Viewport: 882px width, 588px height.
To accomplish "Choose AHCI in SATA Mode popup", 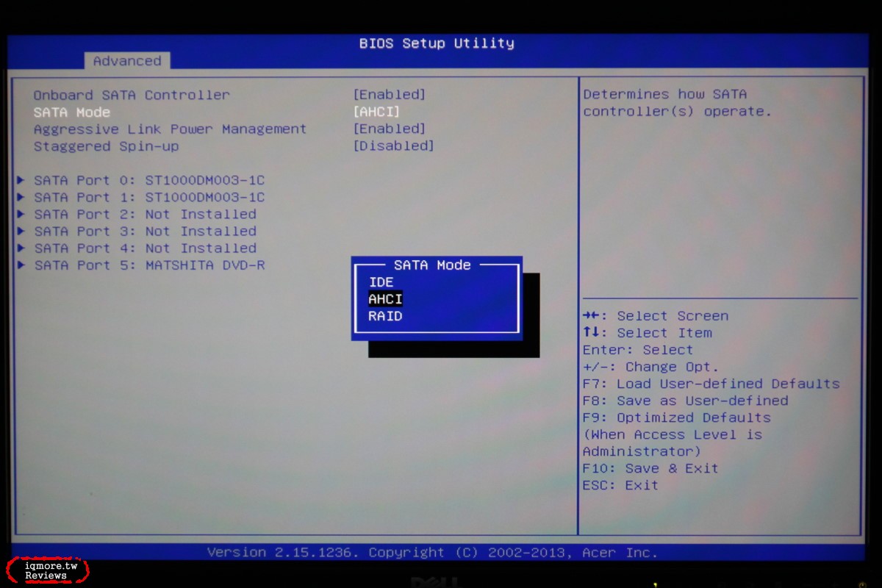I will tap(385, 299).
